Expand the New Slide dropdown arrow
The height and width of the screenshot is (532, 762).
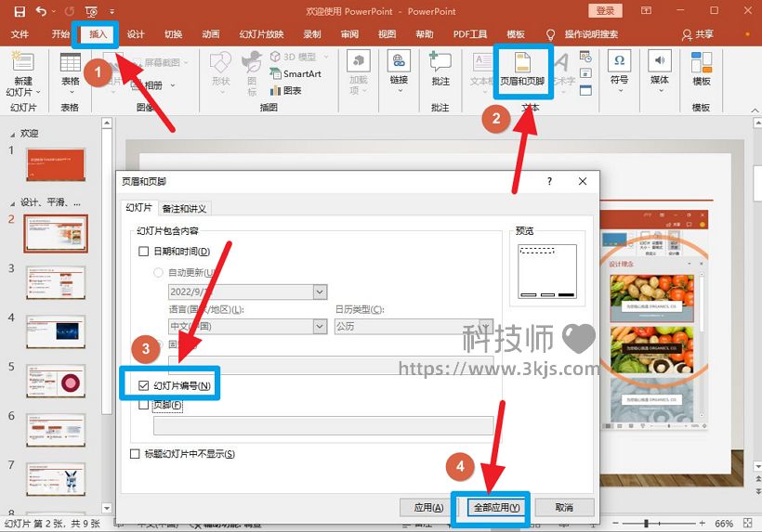coord(38,92)
